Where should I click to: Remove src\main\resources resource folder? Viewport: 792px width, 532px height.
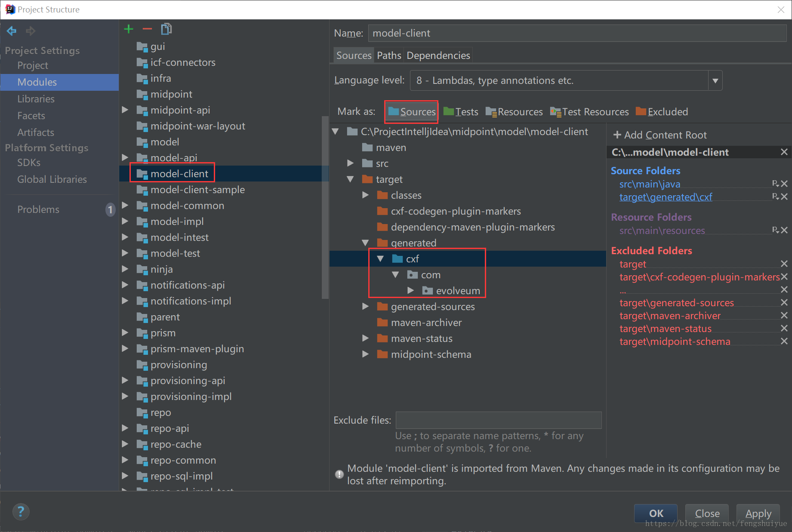(785, 231)
